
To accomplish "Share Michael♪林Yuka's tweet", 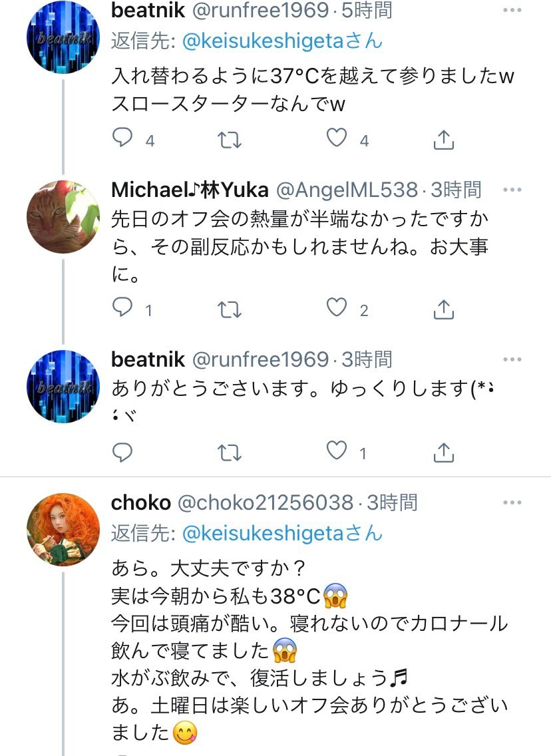I will click(x=443, y=309).
